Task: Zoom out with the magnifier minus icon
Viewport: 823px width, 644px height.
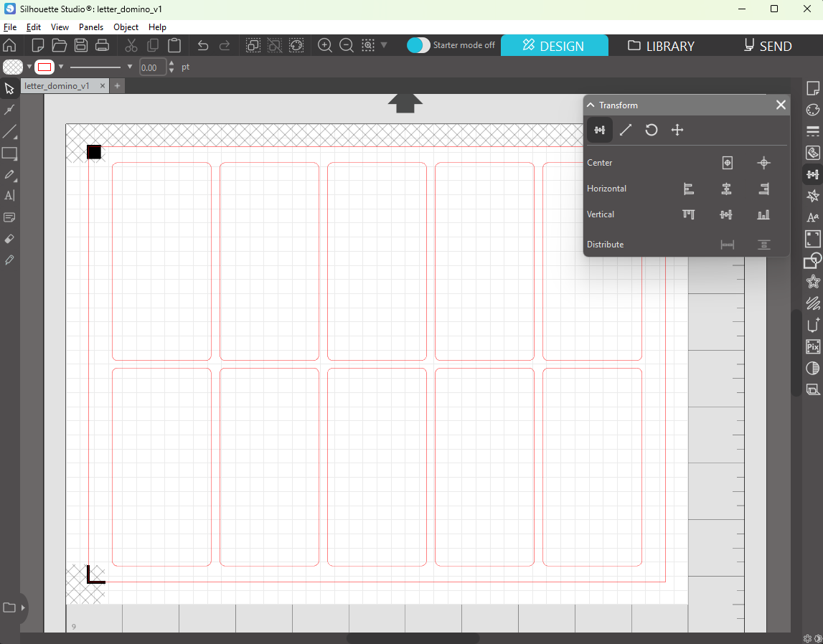Action: (347, 45)
